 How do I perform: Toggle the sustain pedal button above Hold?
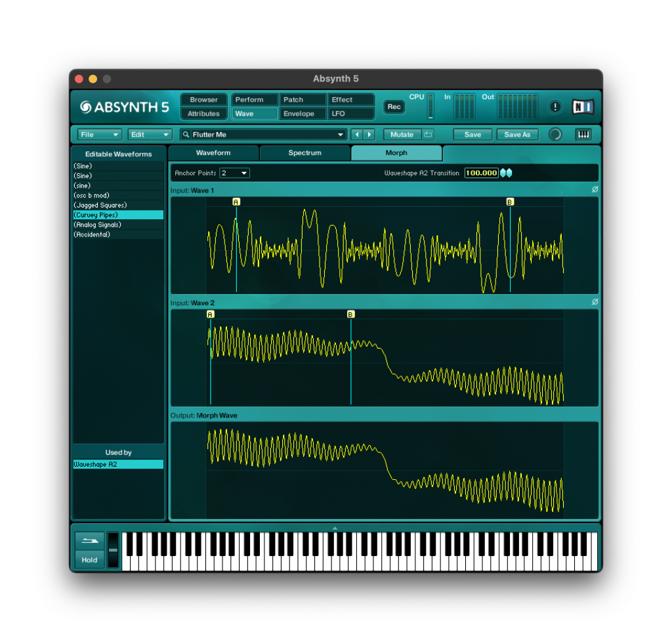click(89, 540)
